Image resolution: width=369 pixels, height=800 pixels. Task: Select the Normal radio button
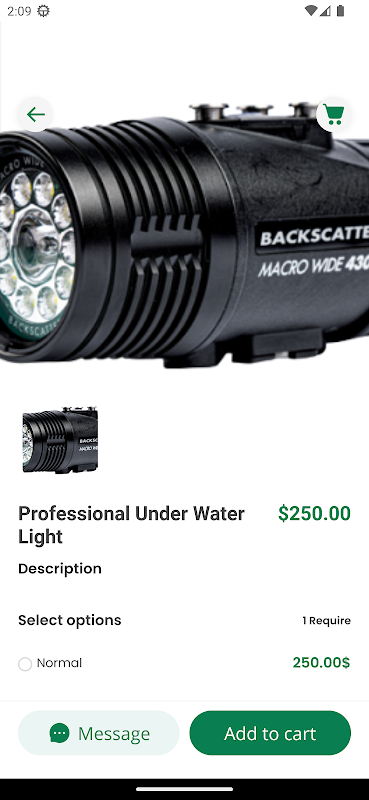pyautogui.click(x=25, y=664)
